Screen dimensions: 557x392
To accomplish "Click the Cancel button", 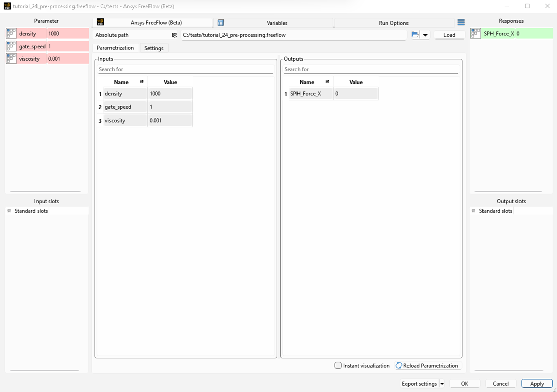I will [x=501, y=384].
